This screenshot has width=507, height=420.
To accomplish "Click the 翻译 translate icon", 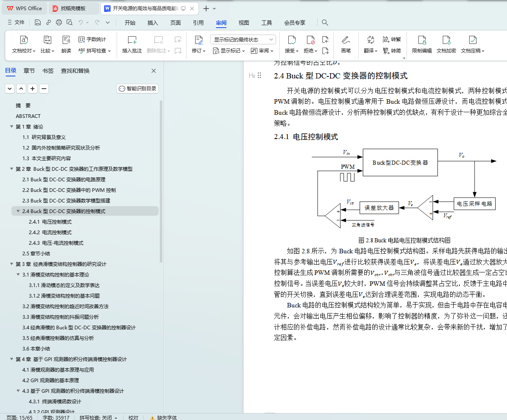I will click(370, 40).
